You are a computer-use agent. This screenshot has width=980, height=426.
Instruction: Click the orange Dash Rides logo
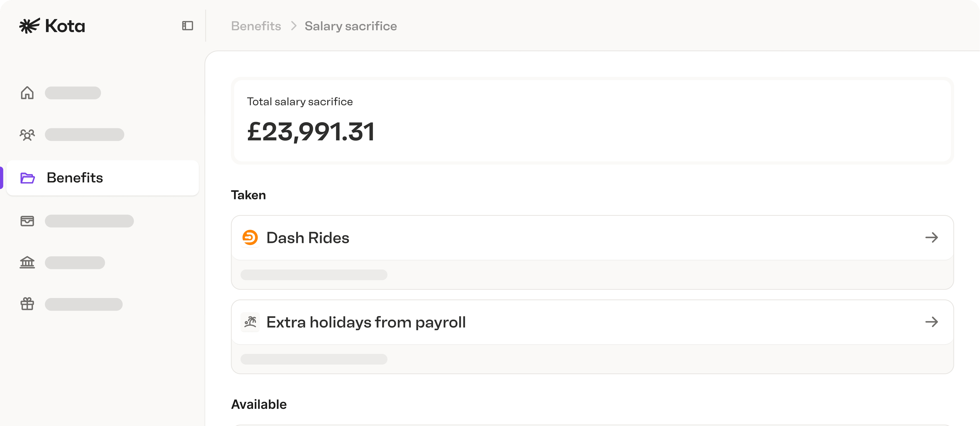pyautogui.click(x=250, y=238)
